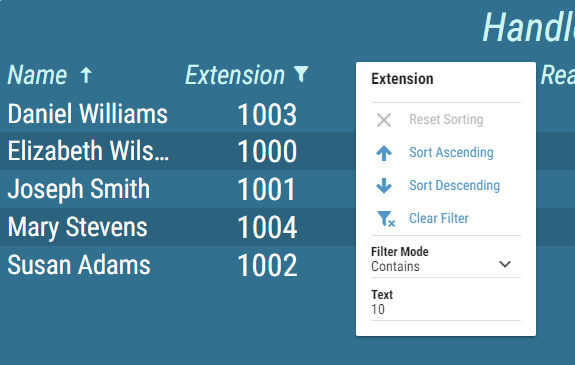Click the Name column header

(37, 75)
